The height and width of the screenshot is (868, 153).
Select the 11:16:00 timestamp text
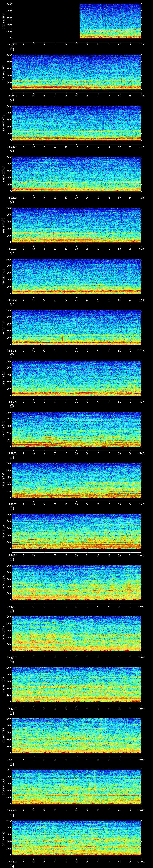click(12, 657)
